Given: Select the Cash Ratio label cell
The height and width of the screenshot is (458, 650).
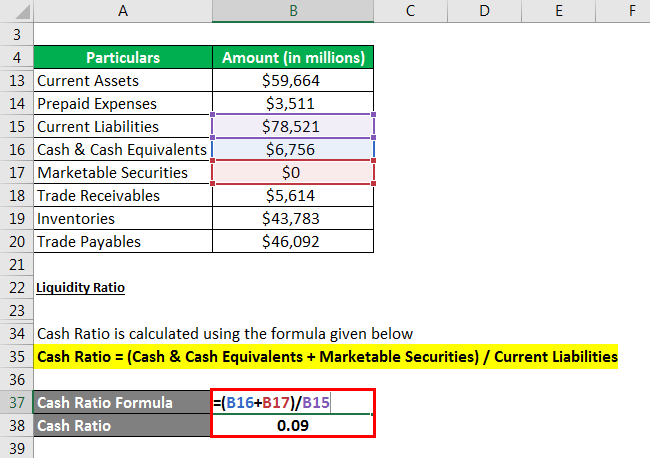Looking at the screenshot, I should pos(123,425).
